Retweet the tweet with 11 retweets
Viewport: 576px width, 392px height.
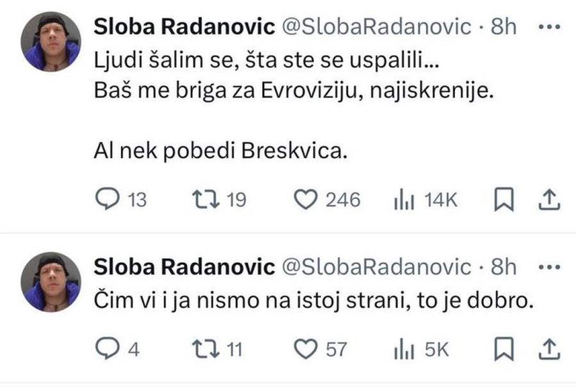203,349
